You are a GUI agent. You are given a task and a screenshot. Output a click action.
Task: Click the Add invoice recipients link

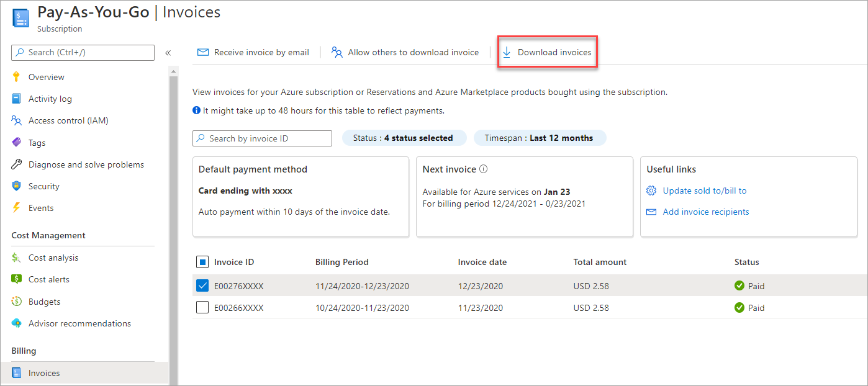coord(705,212)
